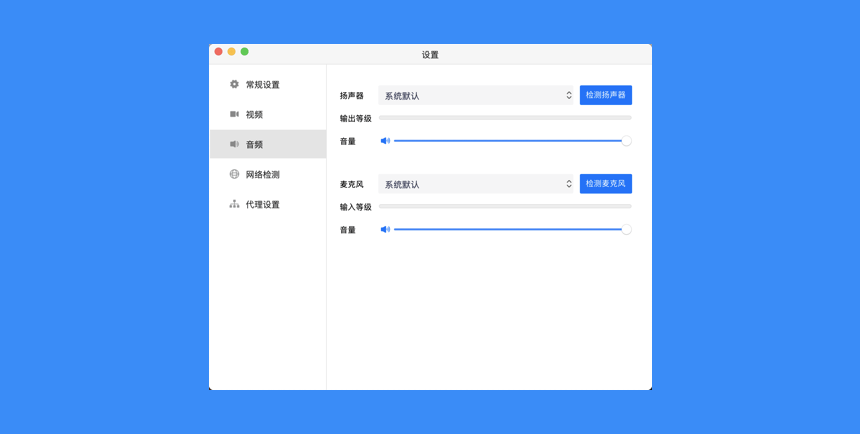Viewport: 860px width, 434px height.
Task: Click the 输出等级 label
Action: tap(355, 119)
